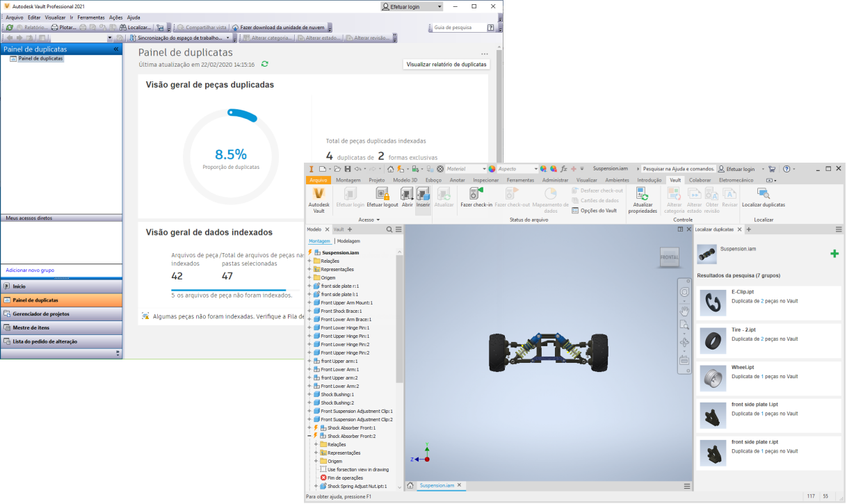Click the Tire - 2.ipt thumbnail

click(x=712, y=340)
